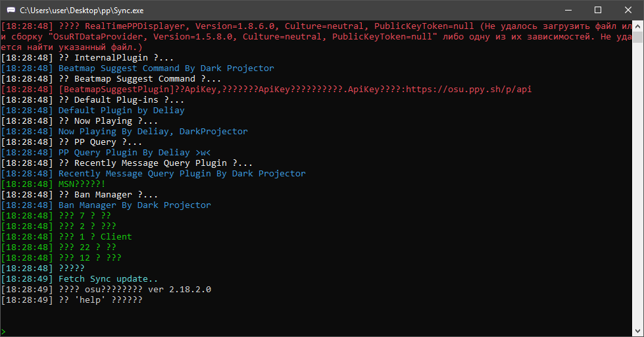This screenshot has height=337, width=644.
Task: Maximize the Sync.exe console window
Action: pyautogui.click(x=598, y=10)
